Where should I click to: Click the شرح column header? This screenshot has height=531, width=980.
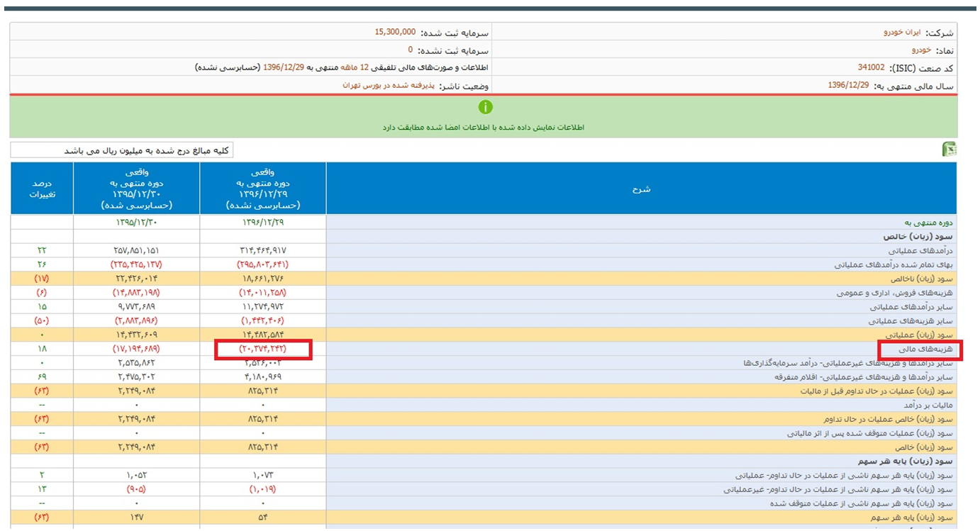(x=641, y=189)
